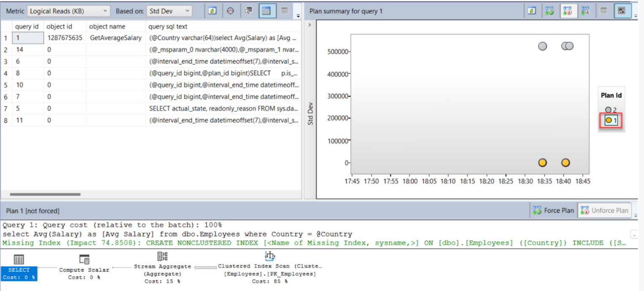Select row with query id 11
The width and height of the screenshot is (644, 291).
click(x=151, y=121)
